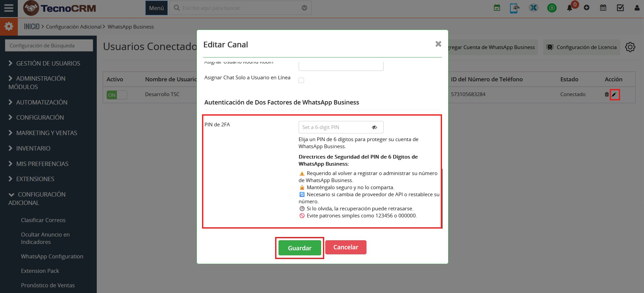This screenshot has width=644, height=293.
Task: Toggle PIN visibility with the eye icon
Action: (374, 127)
